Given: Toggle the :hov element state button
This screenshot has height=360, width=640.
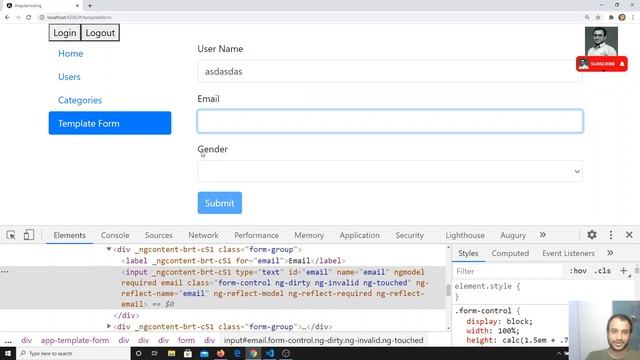Looking at the screenshot, I should [578, 271].
